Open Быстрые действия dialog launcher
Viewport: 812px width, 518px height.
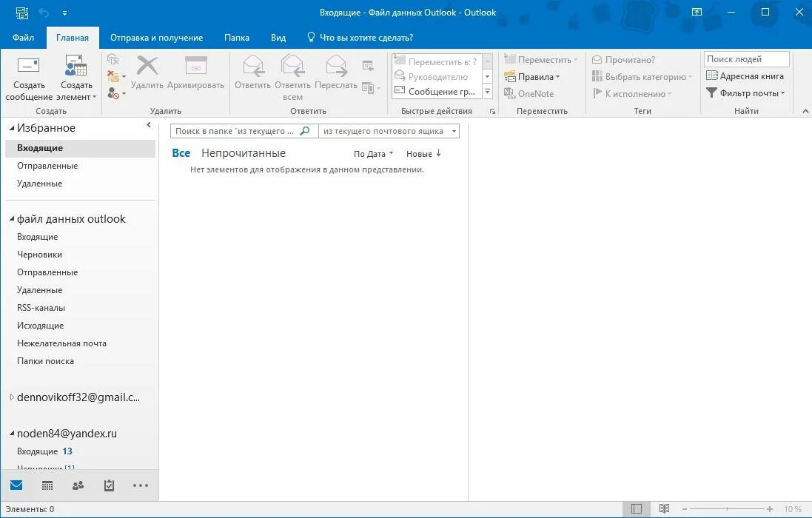click(x=492, y=111)
